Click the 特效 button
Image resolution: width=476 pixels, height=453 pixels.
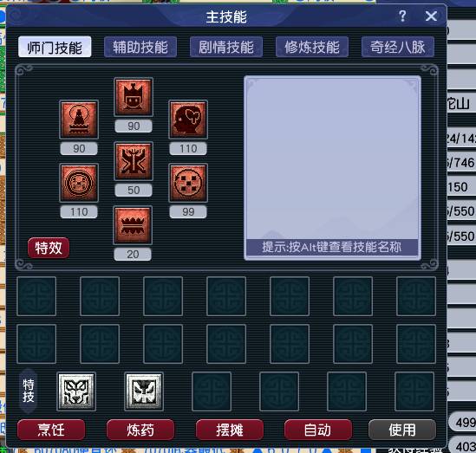pos(49,248)
